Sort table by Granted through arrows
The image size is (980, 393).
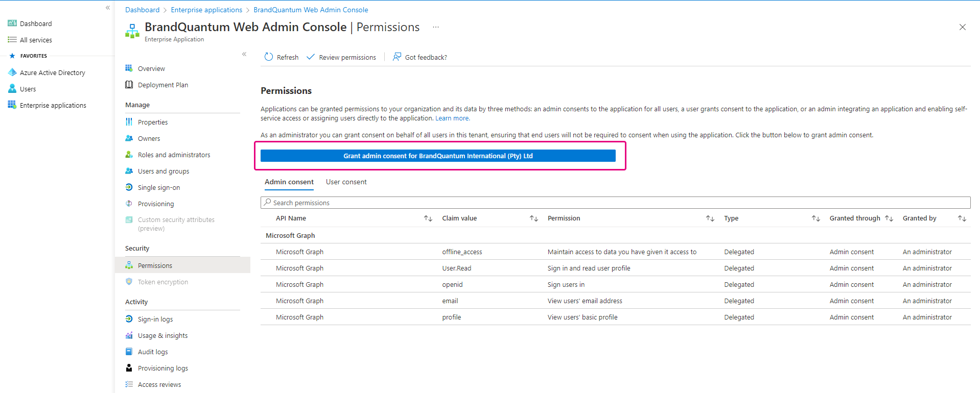click(889, 218)
